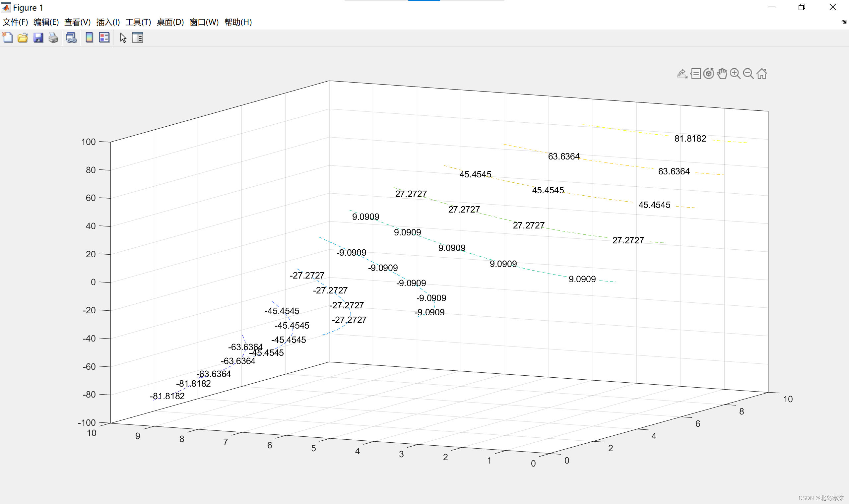Click the Link Plot icon
Screen dimensions: 849x504
pos(71,37)
